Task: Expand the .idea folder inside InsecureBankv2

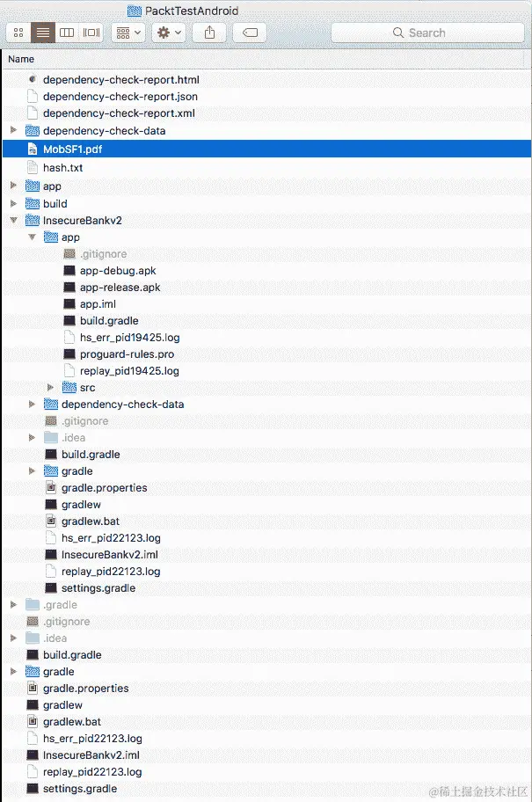Action: pos(33,437)
